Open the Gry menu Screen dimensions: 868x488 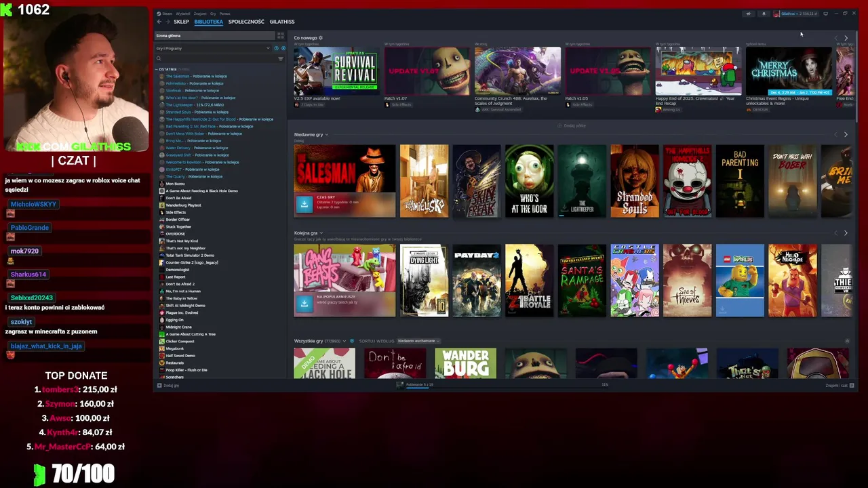[214, 14]
